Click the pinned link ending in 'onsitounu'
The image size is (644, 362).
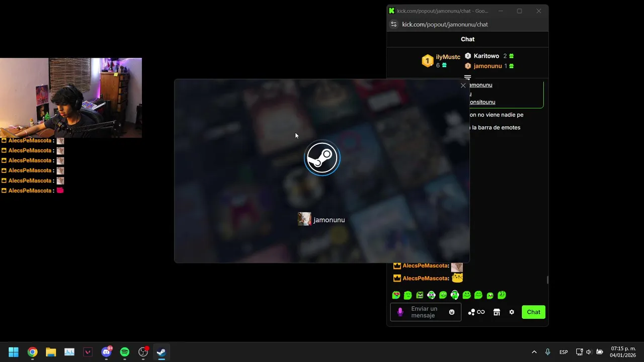coord(482,102)
